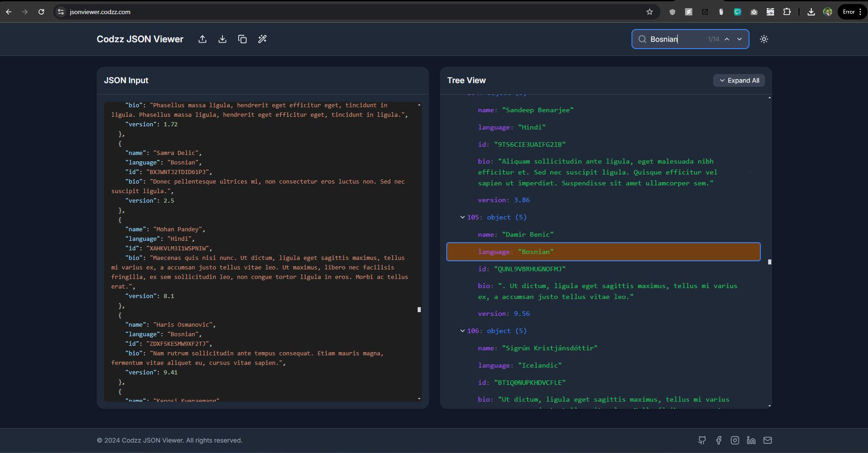Click version 9.56 in tree

tap(504, 314)
